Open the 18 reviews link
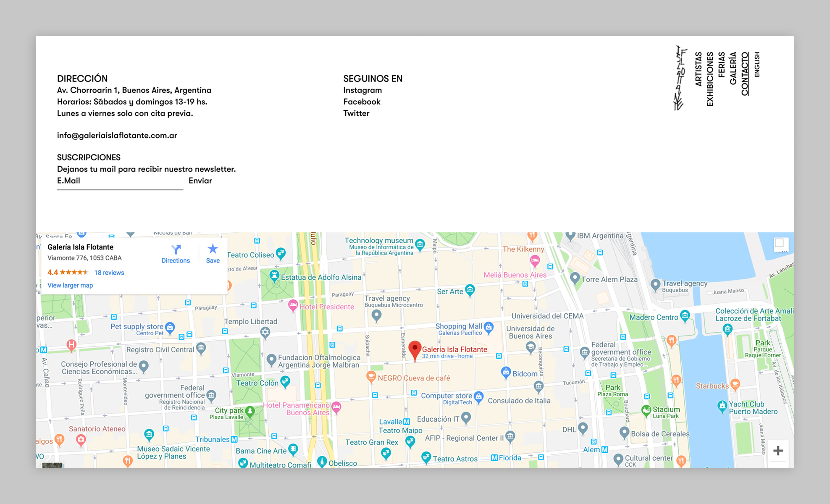Image resolution: width=830 pixels, height=504 pixels. [109, 273]
